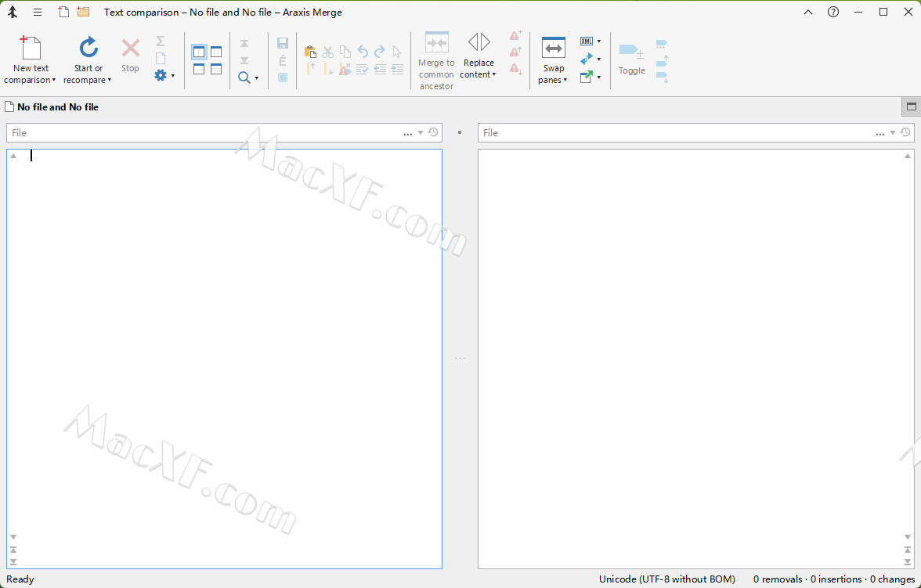Start or recompare the files
This screenshot has height=588, width=921.
88,60
